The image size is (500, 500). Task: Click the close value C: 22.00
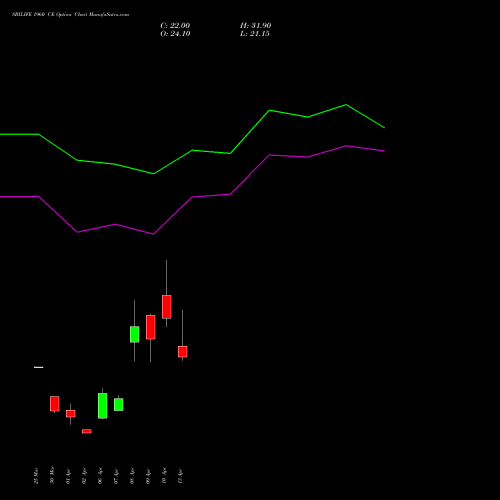tap(175, 26)
